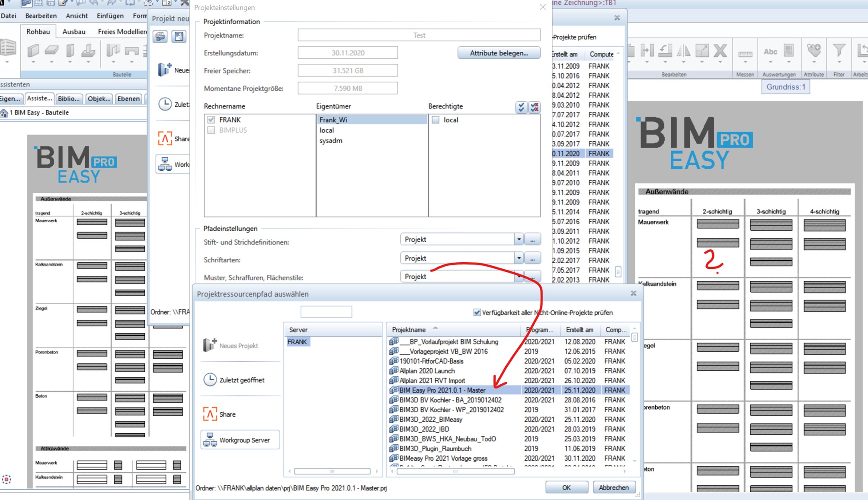The height and width of the screenshot is (500, 868).
Task: Switch to the Ausbau ribbon tab
Action: 74,32
